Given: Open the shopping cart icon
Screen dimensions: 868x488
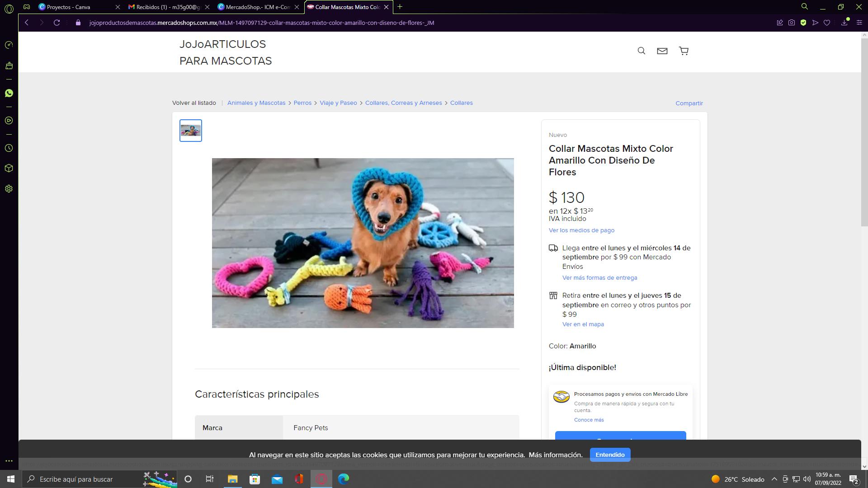Looking at the screenshot, I should (x=684, y=51).
